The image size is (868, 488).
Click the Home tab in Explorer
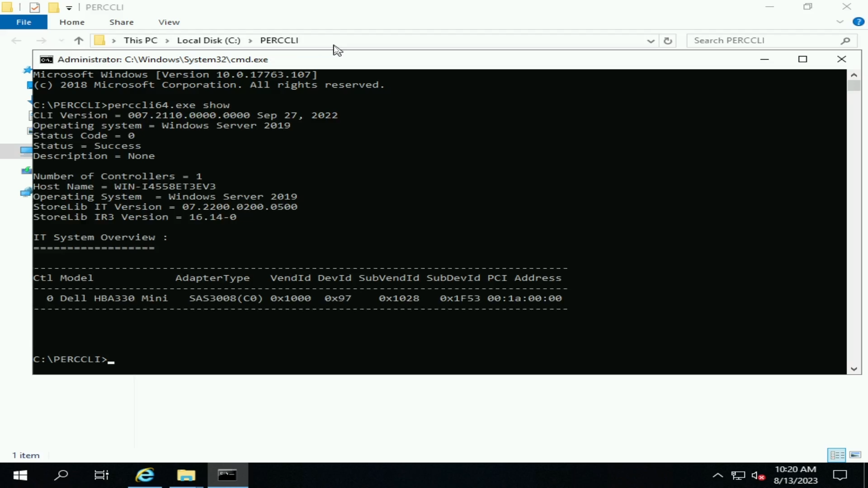(x=72, y=22)
